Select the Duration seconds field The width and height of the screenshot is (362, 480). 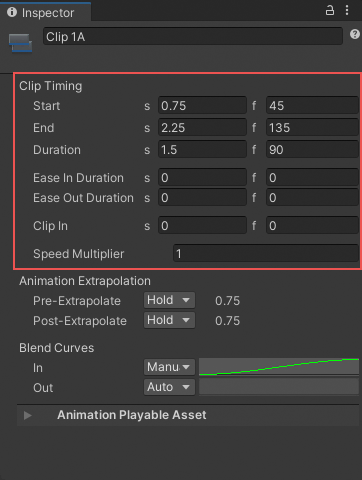202,150
